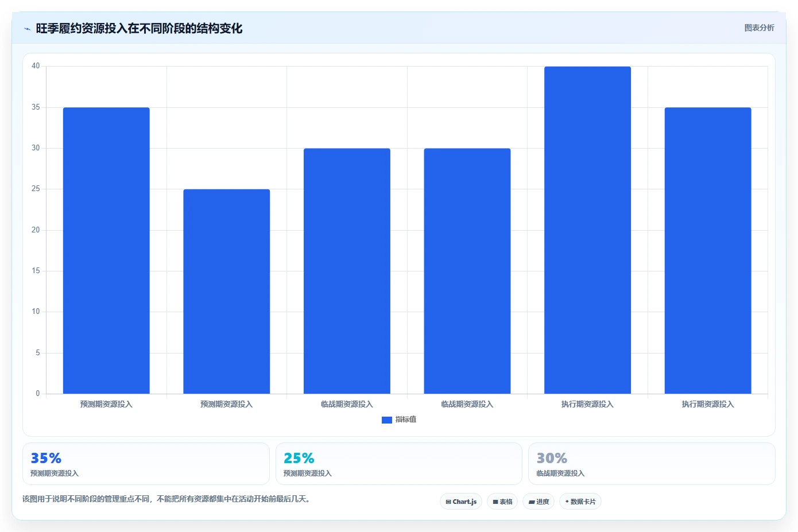Click the 图表分析 label in header
Image resolution: width=798 pixels, height=532 pixels.
759,28
